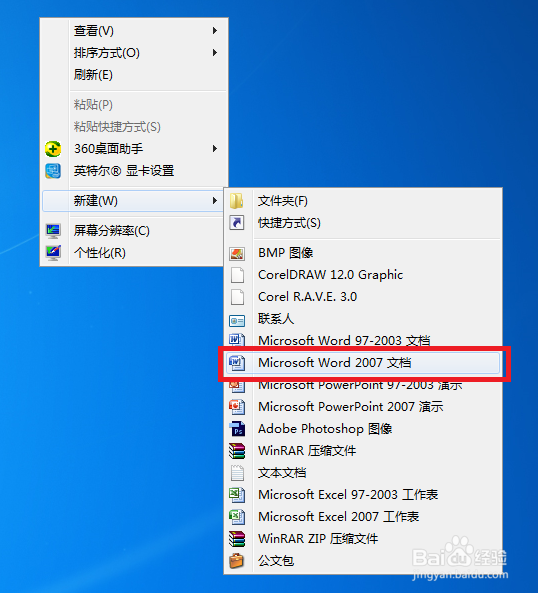Click the Word 2007 document icon
Image resolution: width=538 pixels, height=593 pixels.
tap(237, 363)
